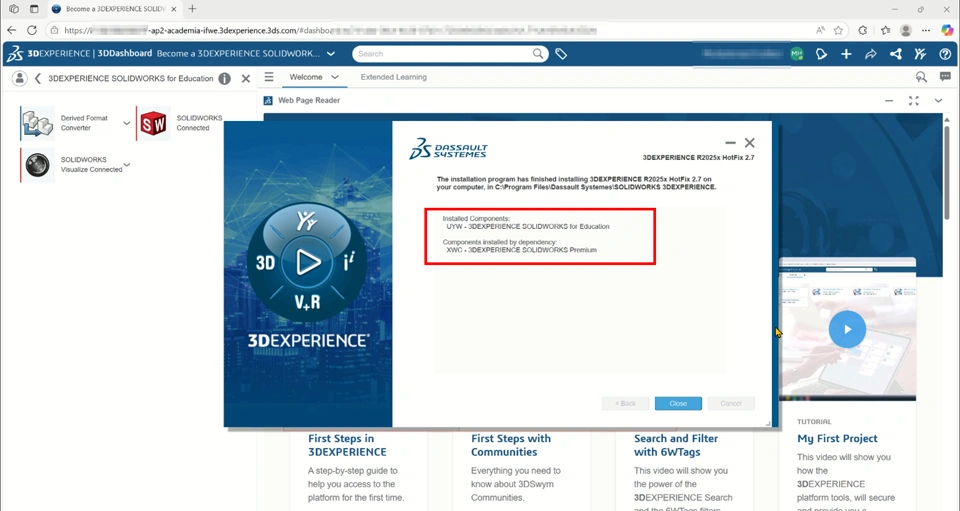Open the Web Page Reader widget menu chevron

tap(938, 100)
